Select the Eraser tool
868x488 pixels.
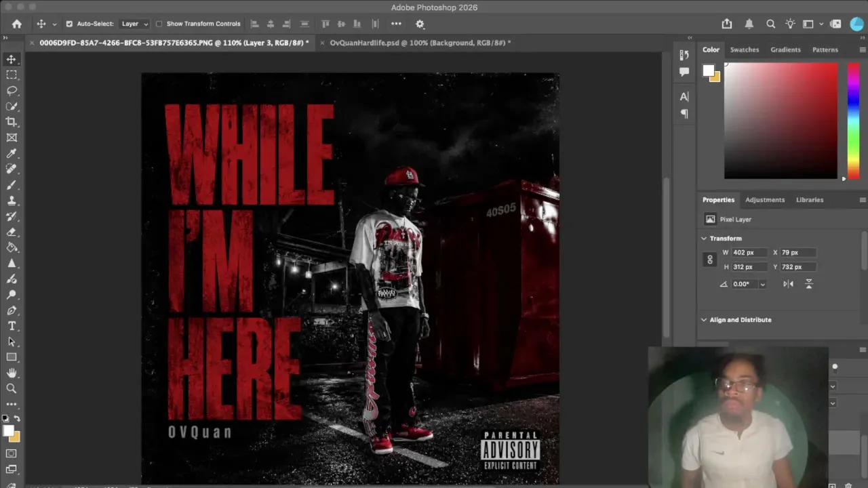(x=12, y=232)
